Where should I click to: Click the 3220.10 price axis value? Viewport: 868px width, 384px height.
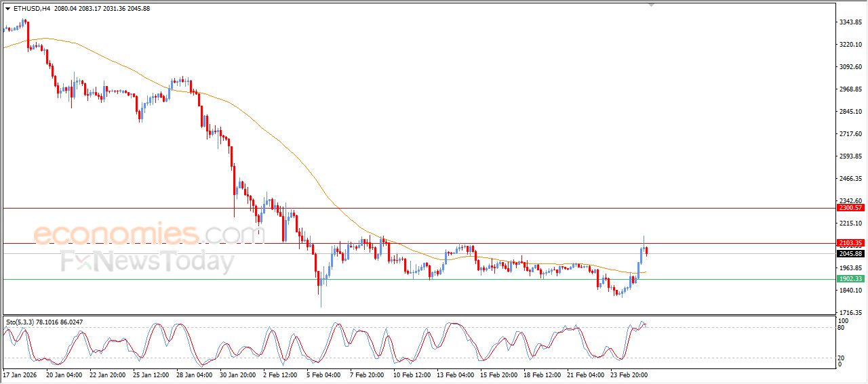(850, 45)
